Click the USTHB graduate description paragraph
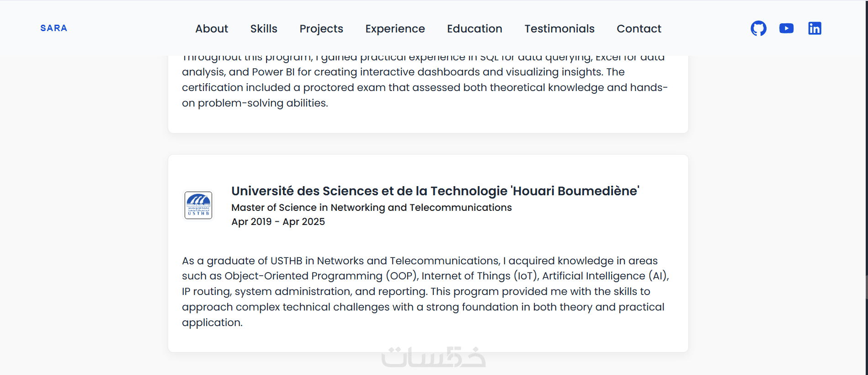The image size is (868, 375). coord(425,291)
